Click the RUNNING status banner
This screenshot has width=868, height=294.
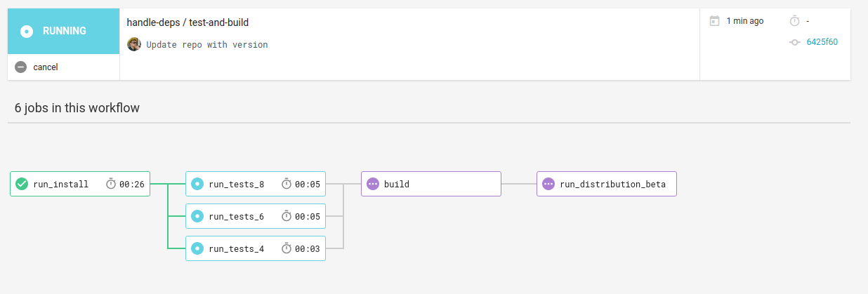point(64,31)
